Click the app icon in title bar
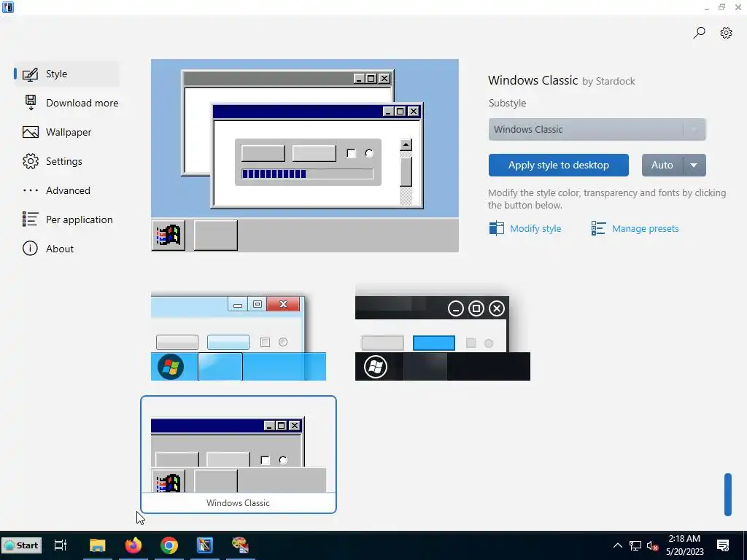747x560 pixels. 8,7
